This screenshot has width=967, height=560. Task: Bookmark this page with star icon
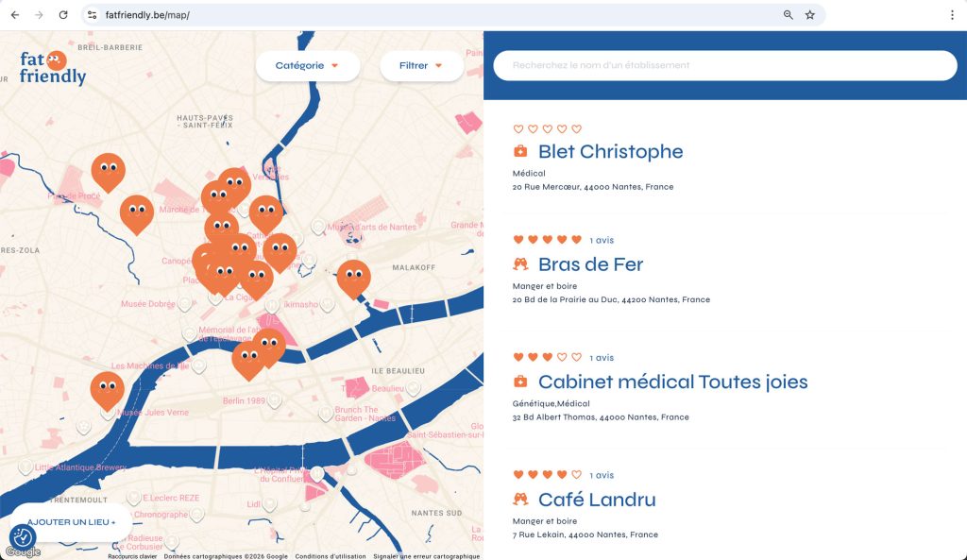[810, 15]
